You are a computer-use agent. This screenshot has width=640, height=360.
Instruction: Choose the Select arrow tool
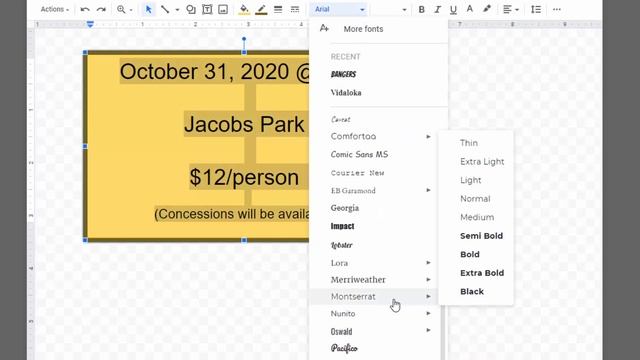pyautogui.click(x=149, y=9)
